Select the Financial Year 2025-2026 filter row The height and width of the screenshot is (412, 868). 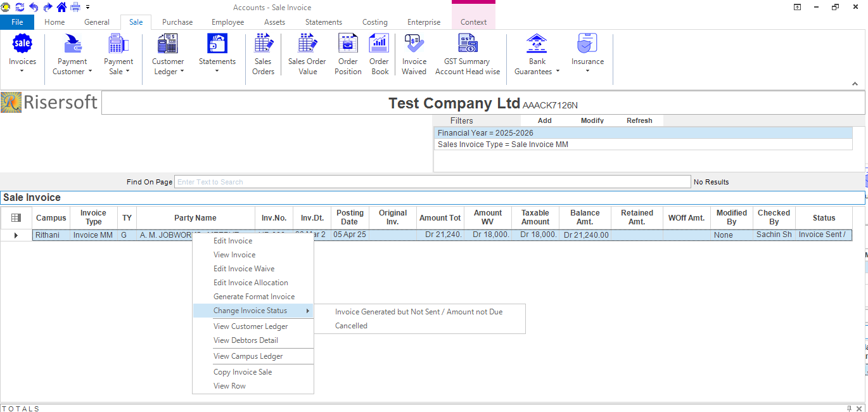(642, 133)
